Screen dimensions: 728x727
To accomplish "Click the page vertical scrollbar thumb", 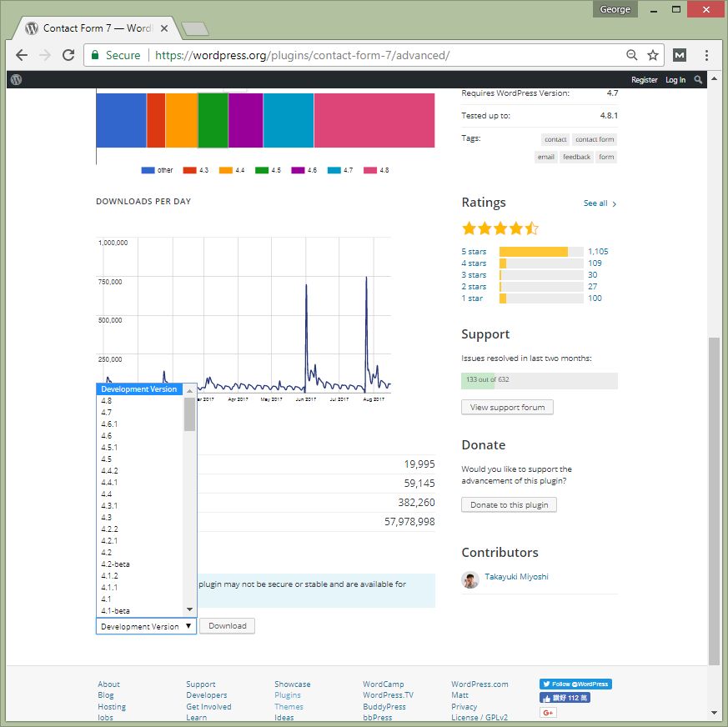I will click(x=714, y=500).
